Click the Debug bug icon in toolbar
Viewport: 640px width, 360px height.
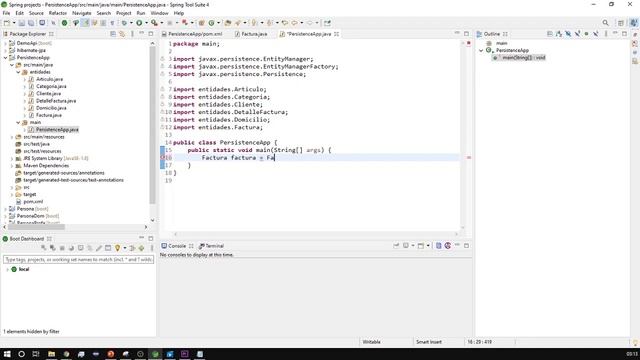tap(124, 23)
